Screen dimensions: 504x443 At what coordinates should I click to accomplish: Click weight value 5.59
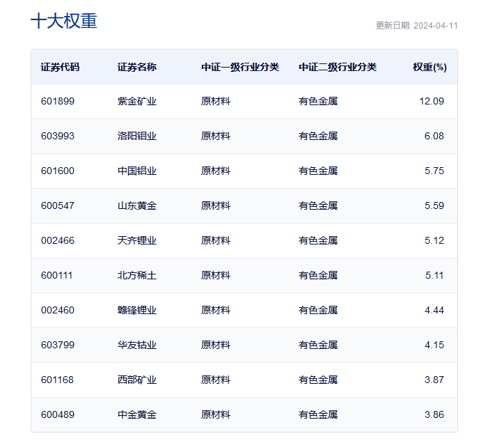(434, 205)
